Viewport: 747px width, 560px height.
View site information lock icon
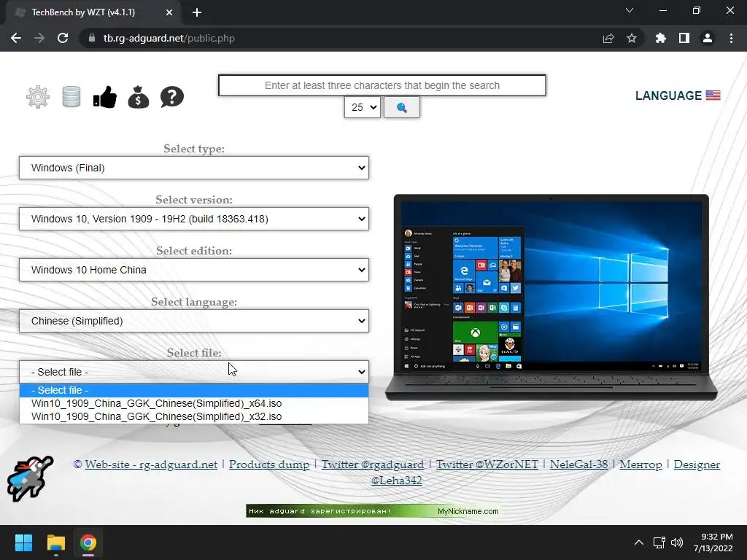coord(91,38)
